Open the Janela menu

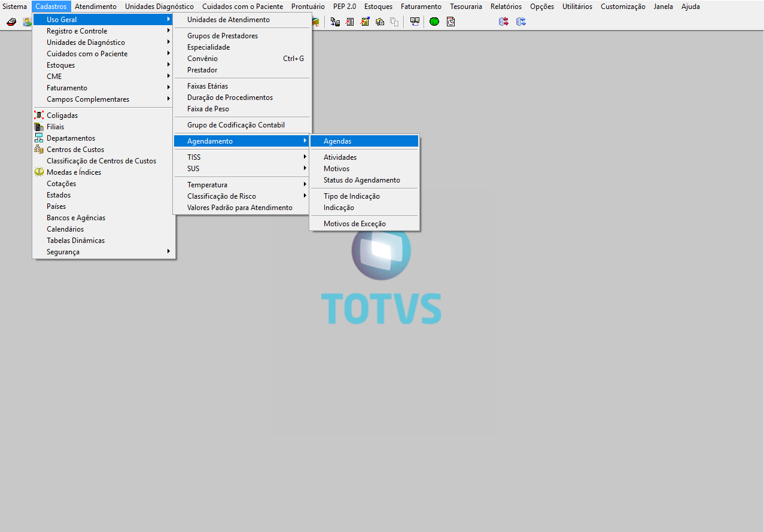[663, 7]
